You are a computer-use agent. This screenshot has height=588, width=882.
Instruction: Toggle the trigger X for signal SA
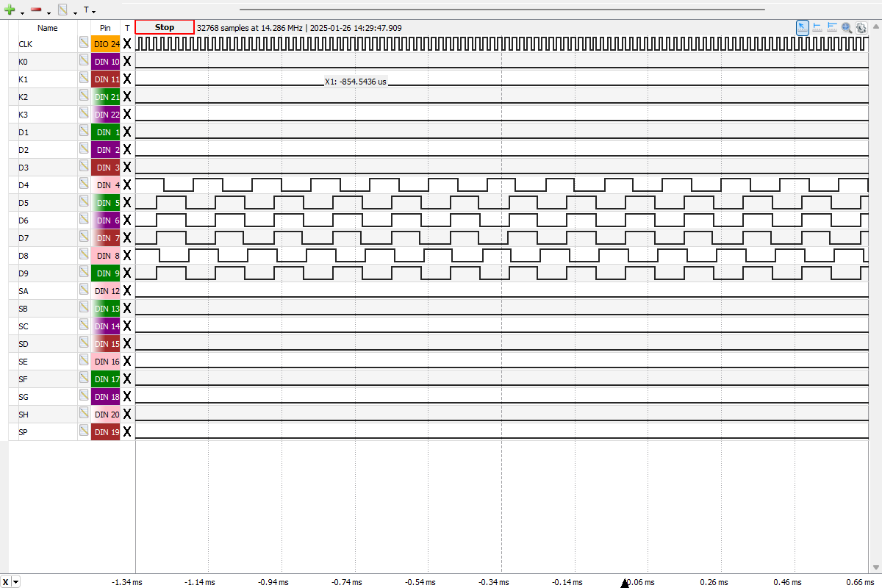[127, 291]
